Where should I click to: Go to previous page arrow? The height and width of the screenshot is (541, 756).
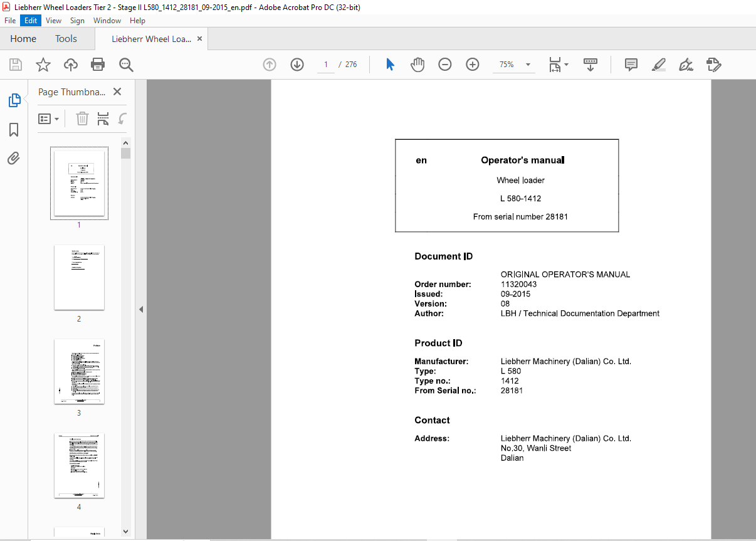coord(270,65)
